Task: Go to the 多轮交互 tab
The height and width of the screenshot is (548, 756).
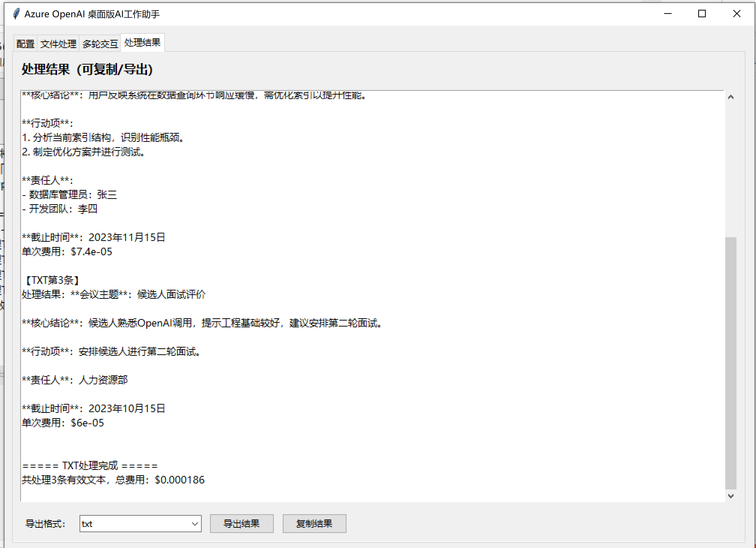Action: point(100,44)
